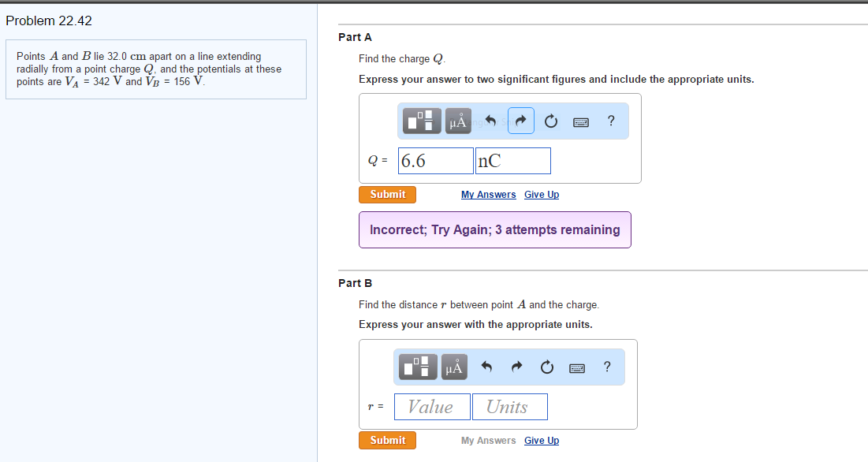
Task: Open the keyboard shortcuts icon in Part A
Action: [x=580, y=121]
